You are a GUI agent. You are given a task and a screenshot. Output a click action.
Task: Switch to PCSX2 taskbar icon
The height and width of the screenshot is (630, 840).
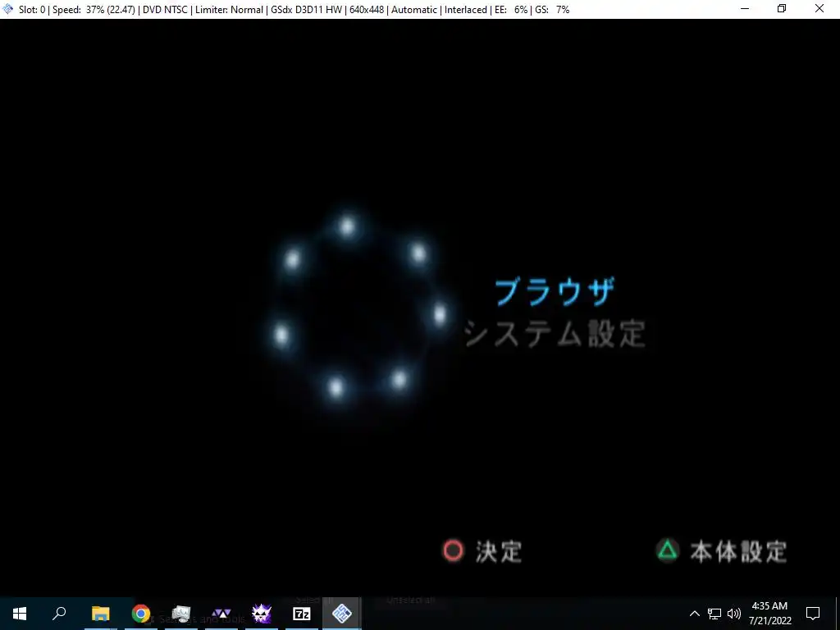point(342,614)
